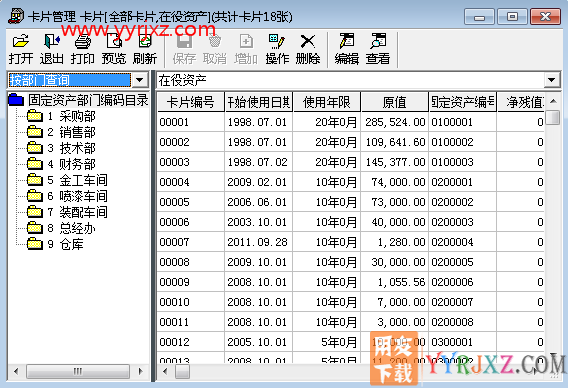Viewport: 568px width, 388px height.
Task: Click asset number 0200001 cell
Action: (463, 182)
